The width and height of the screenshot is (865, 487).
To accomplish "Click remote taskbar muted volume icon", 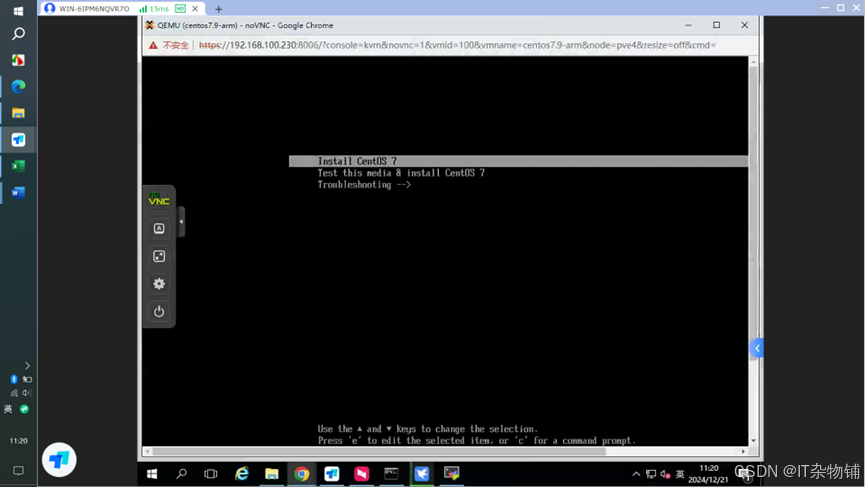I will click(x=665, y=474).
